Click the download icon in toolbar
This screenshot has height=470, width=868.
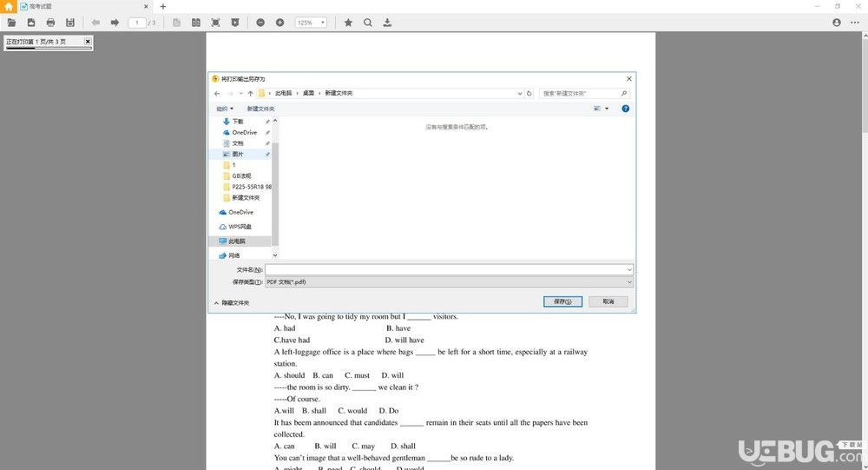pos(387,23)
